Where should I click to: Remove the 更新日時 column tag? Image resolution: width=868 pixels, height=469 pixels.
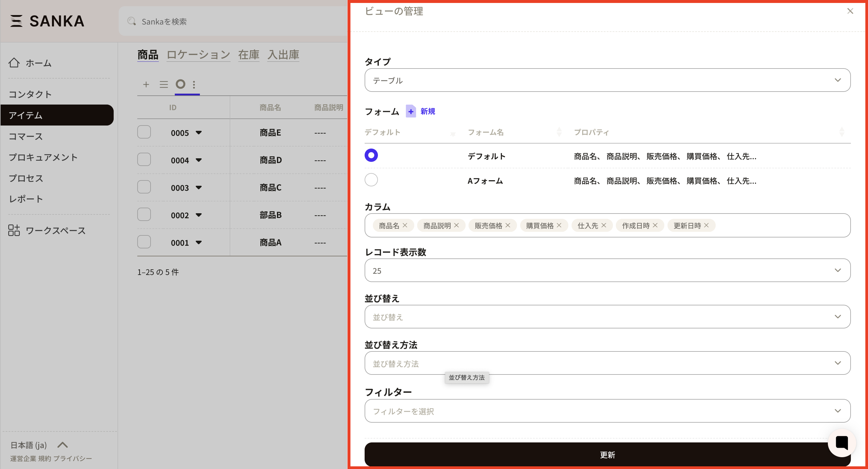(707, 225)
